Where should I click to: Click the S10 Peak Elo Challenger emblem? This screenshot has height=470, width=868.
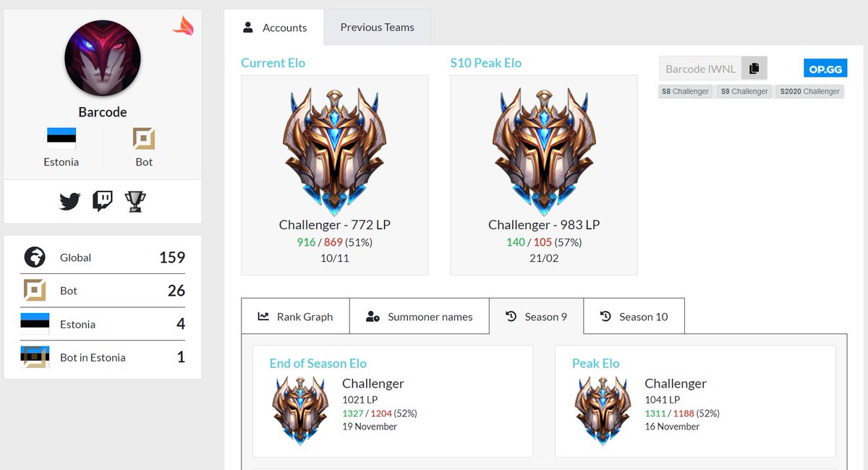(544, 152)
